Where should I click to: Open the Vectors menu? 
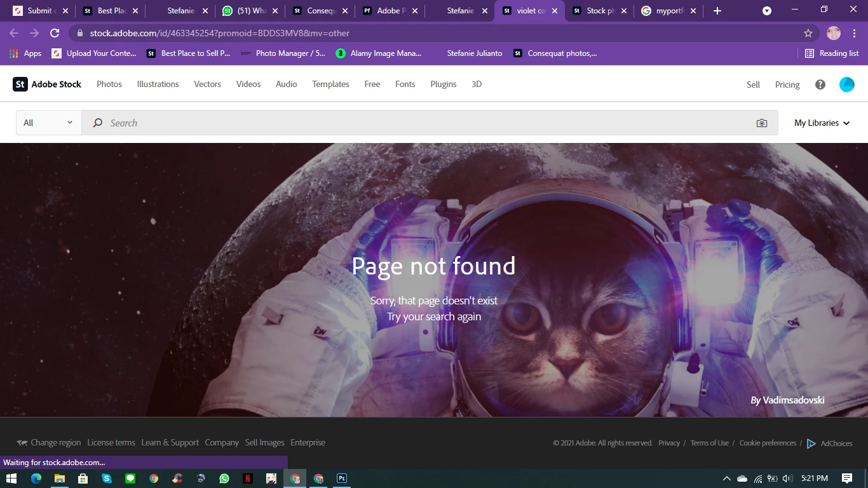tap(208, 84)
